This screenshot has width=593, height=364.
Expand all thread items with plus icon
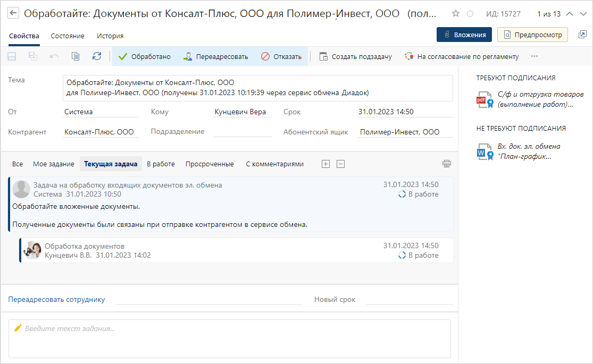[x=326, y=164]
